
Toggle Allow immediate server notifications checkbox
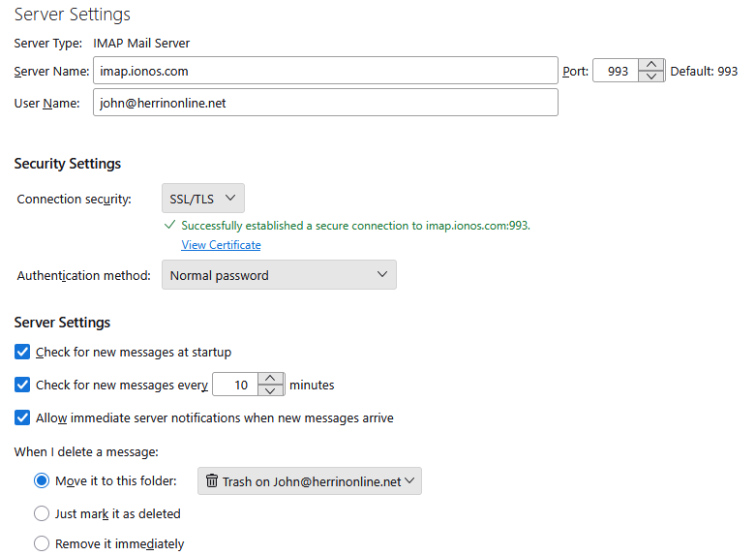23,418
